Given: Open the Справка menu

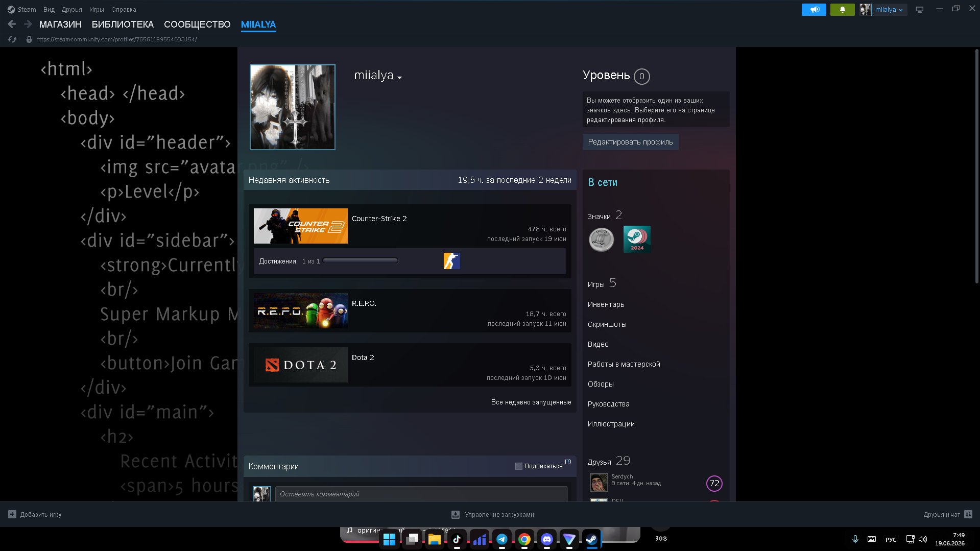Looking at the screenshot, I should pos(124,10).
